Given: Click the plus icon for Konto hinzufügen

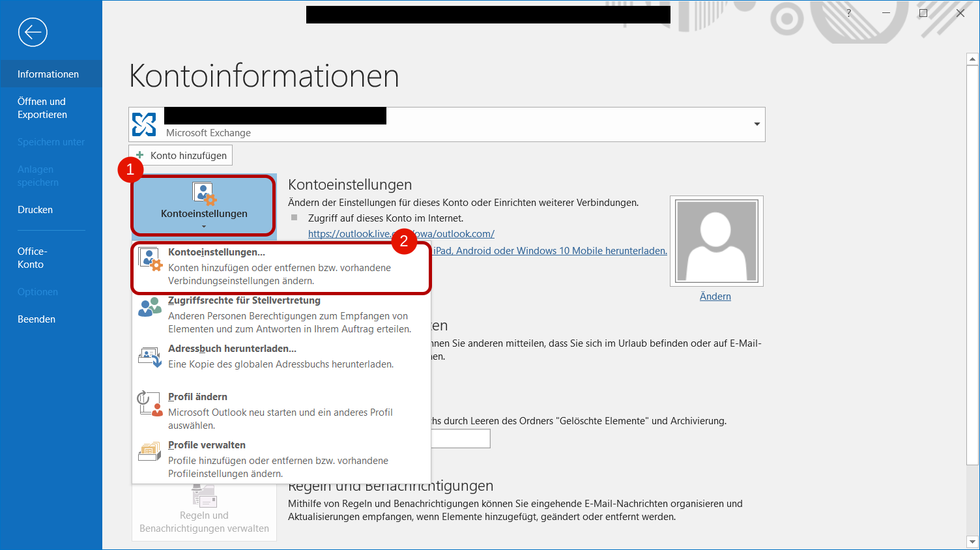Looking at the screenshot, I should 139,155.
